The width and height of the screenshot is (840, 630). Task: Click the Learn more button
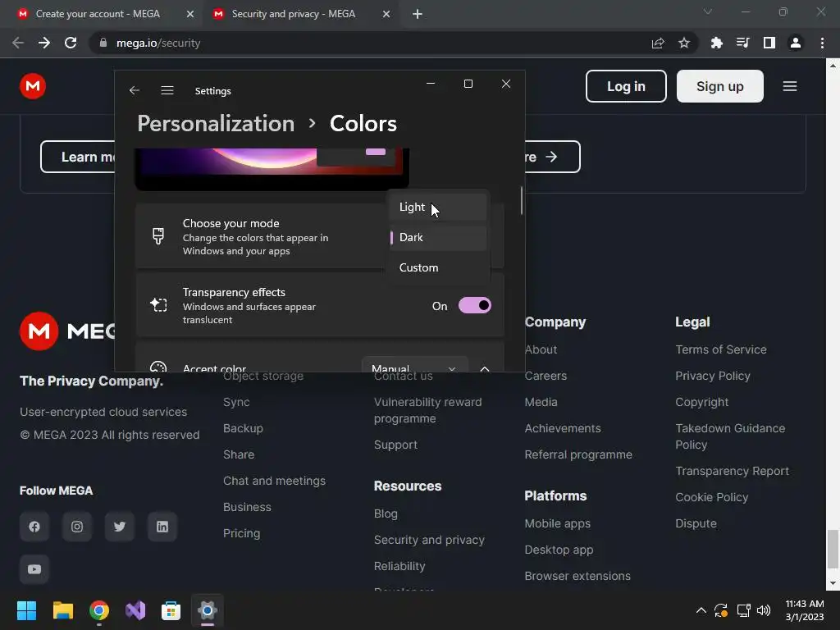tap(78, 157)
